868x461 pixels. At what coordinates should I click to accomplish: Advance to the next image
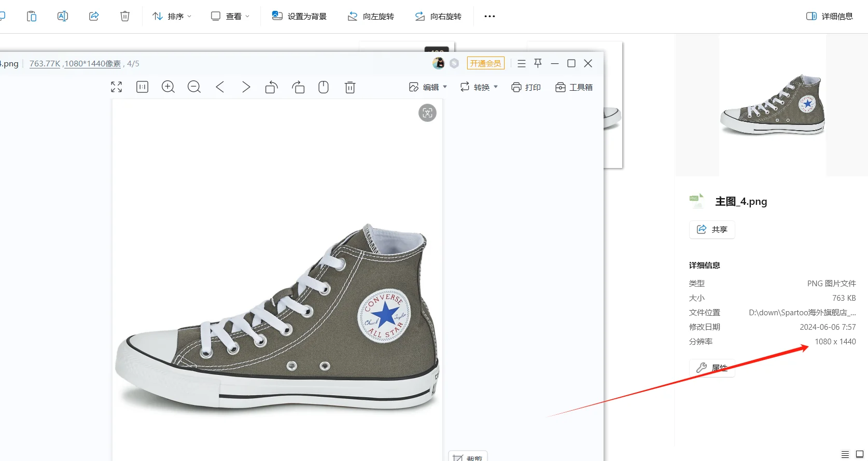point(246,87)
